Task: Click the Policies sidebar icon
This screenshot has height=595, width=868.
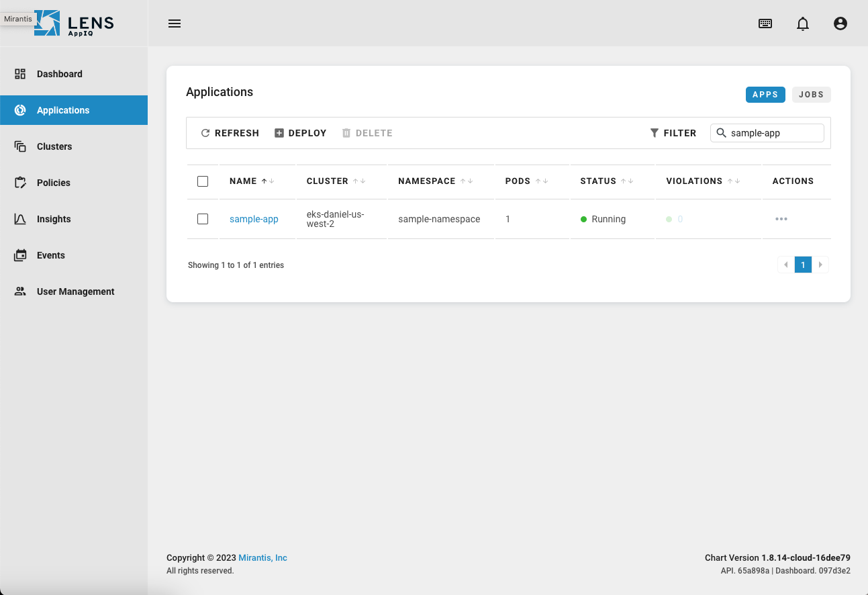Action: pyautogui.click(x=20, y=183)
